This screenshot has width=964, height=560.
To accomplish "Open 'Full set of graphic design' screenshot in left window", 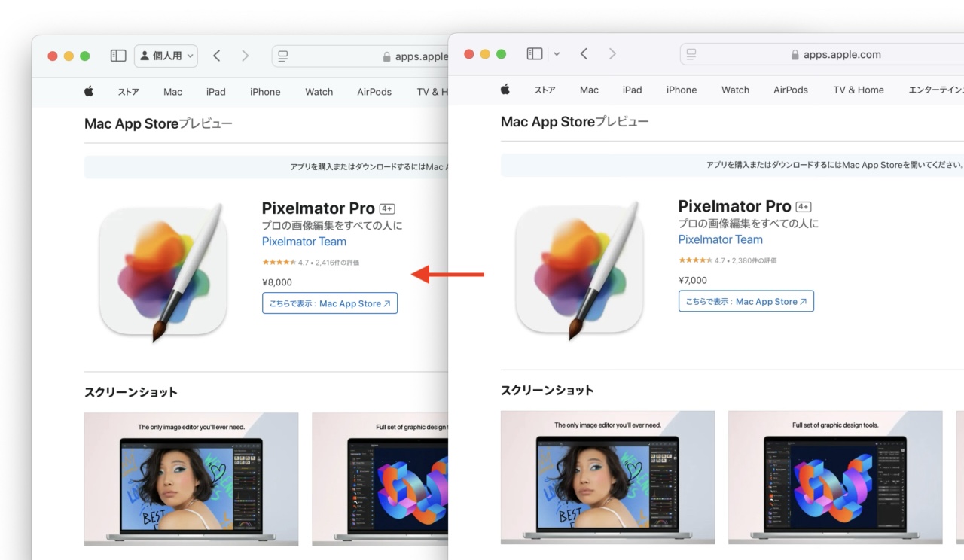I will coord(380,479).
